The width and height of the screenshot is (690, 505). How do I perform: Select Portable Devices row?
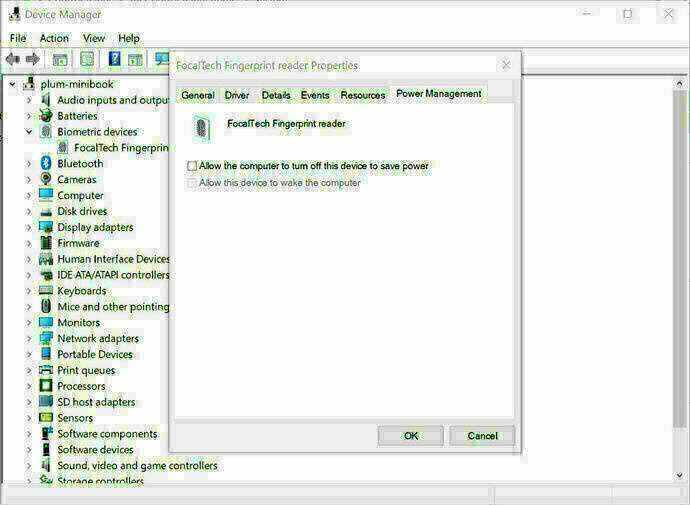[95, 354]
